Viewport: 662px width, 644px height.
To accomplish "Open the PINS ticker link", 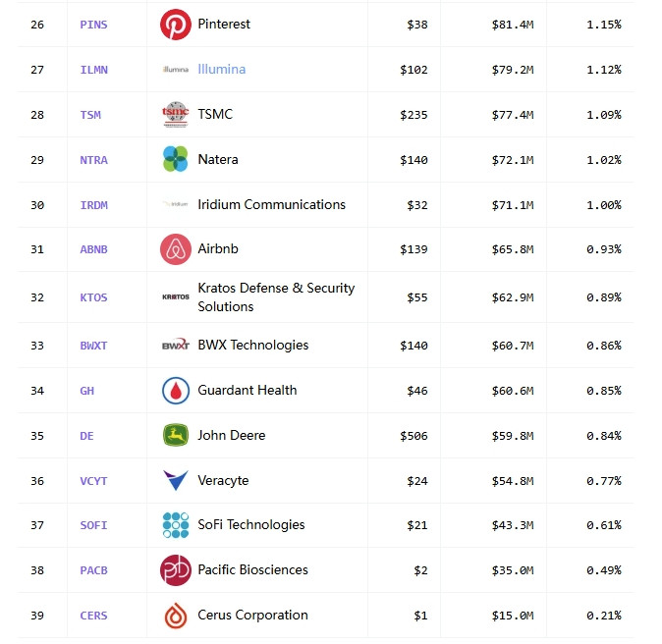I will pyautogui.click(x=93, y=25).
